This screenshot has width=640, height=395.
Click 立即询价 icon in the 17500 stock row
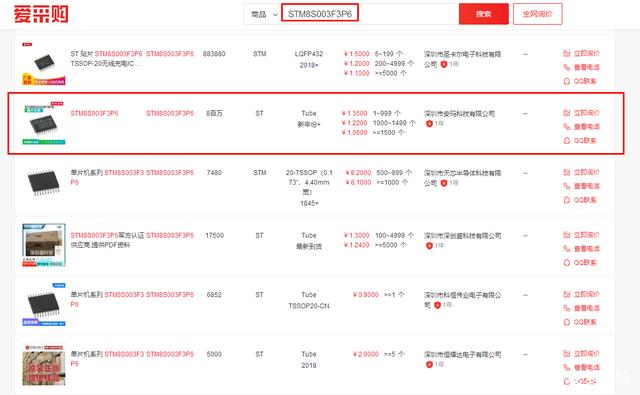point(567,235)
